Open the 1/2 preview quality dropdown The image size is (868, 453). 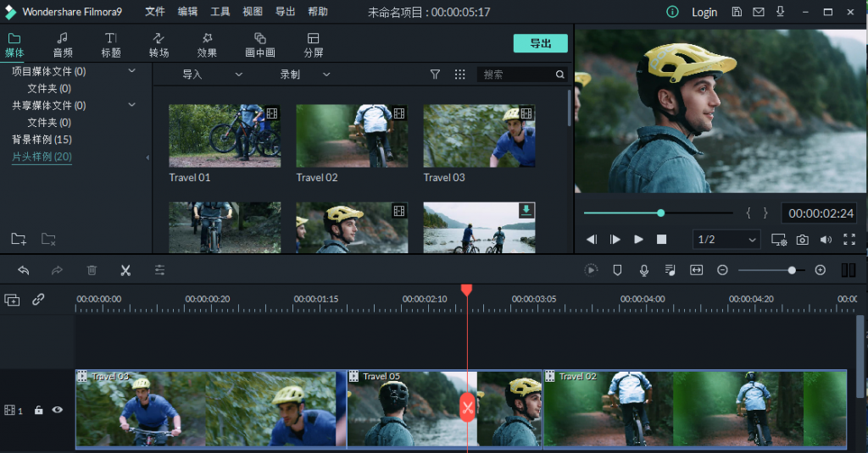point(726,240)
